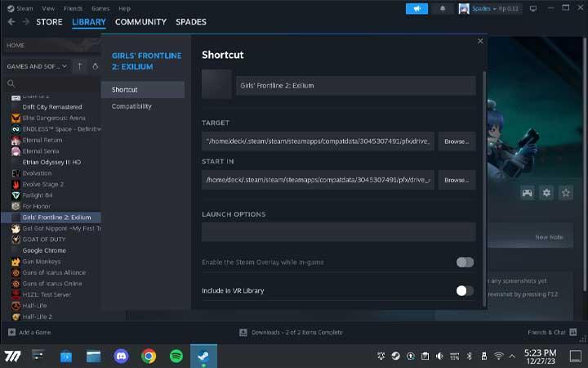Browse for the TARGET path

tap(457, 141)
